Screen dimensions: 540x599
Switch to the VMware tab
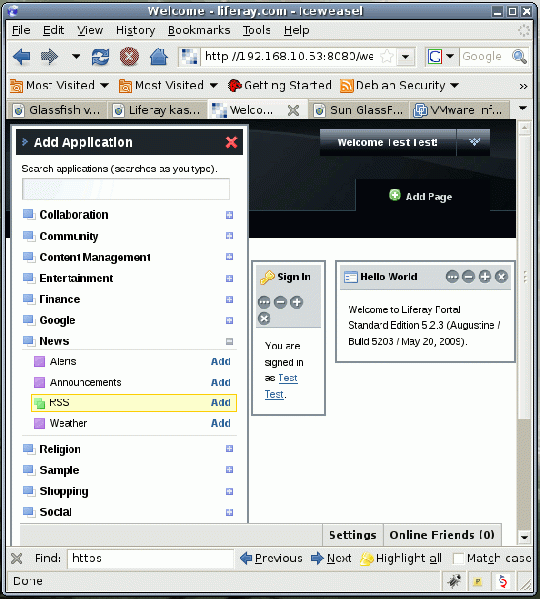point(459,110)
